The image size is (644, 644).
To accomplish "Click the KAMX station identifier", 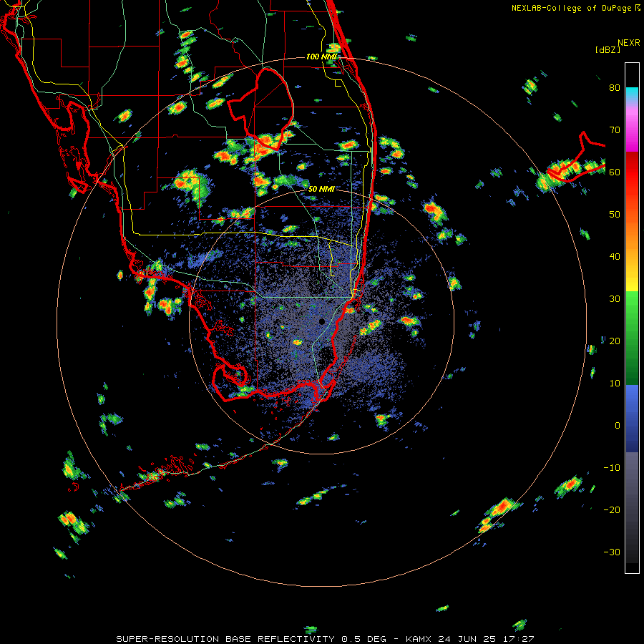I will click(419, 639).
